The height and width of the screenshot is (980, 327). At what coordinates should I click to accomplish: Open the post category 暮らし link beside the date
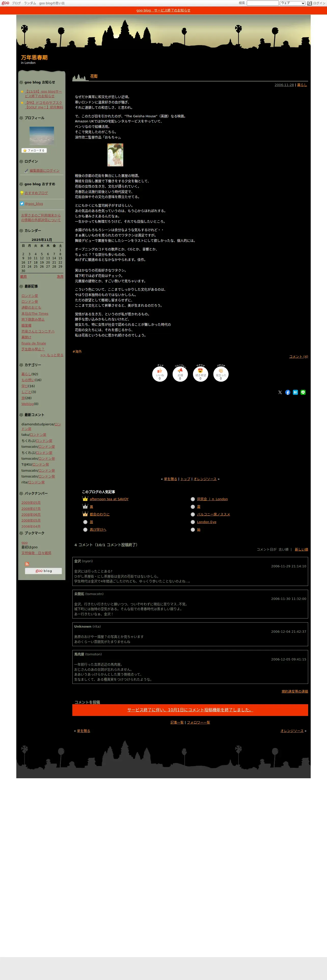pyautogui.click(x=302, y=85)
